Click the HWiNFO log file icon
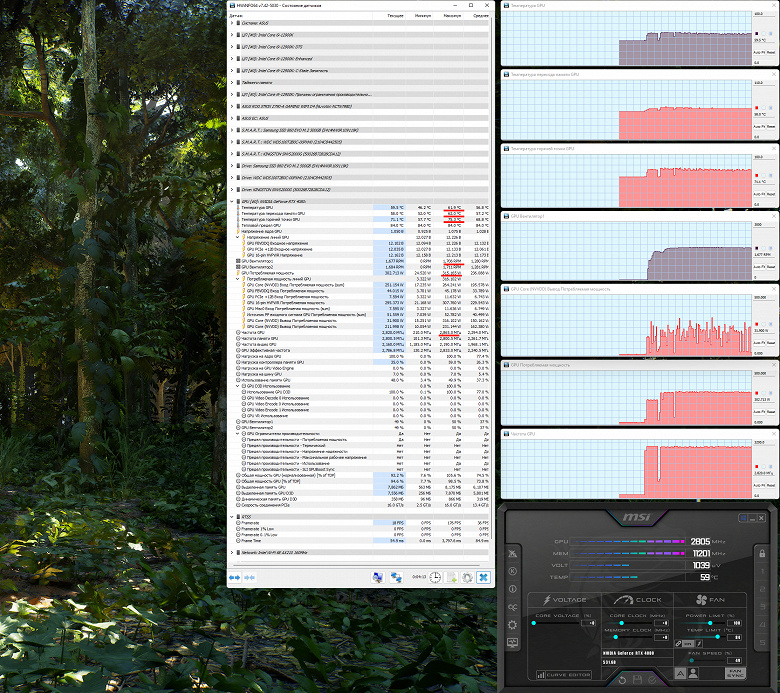The image size is (780, 693). tap(451, 578)
